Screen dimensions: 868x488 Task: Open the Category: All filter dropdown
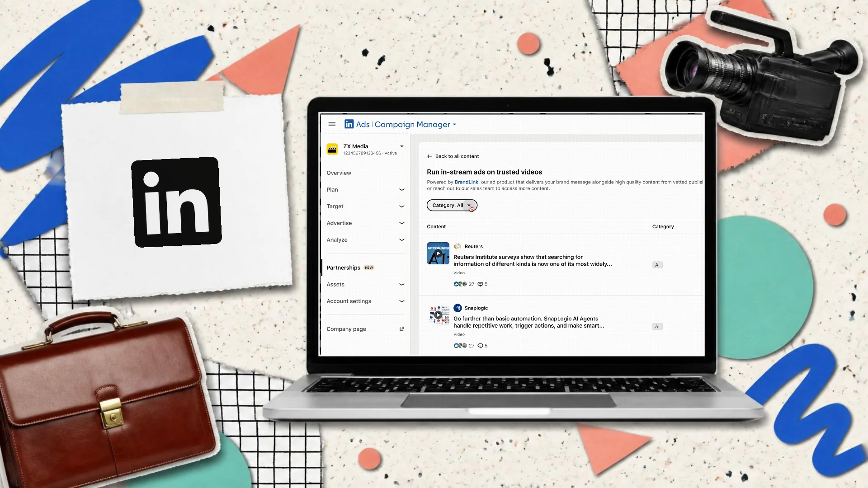[x=452, y=206]
